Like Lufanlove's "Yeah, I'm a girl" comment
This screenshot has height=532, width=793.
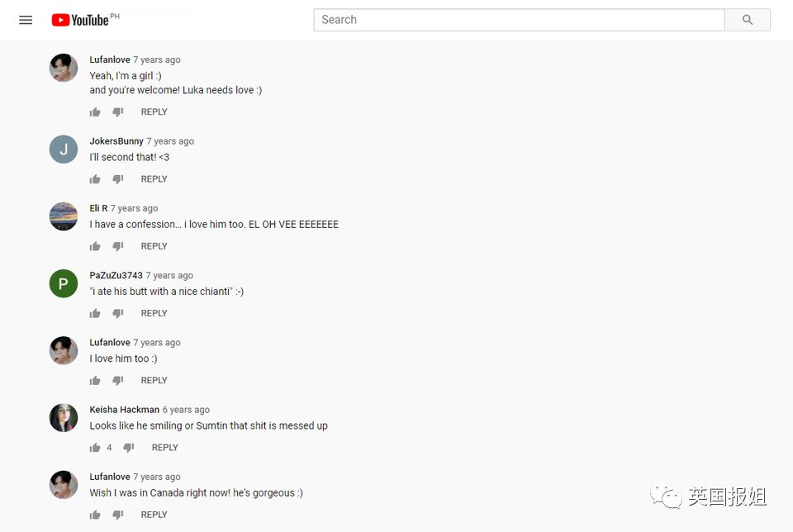click(x=95, y=112)
